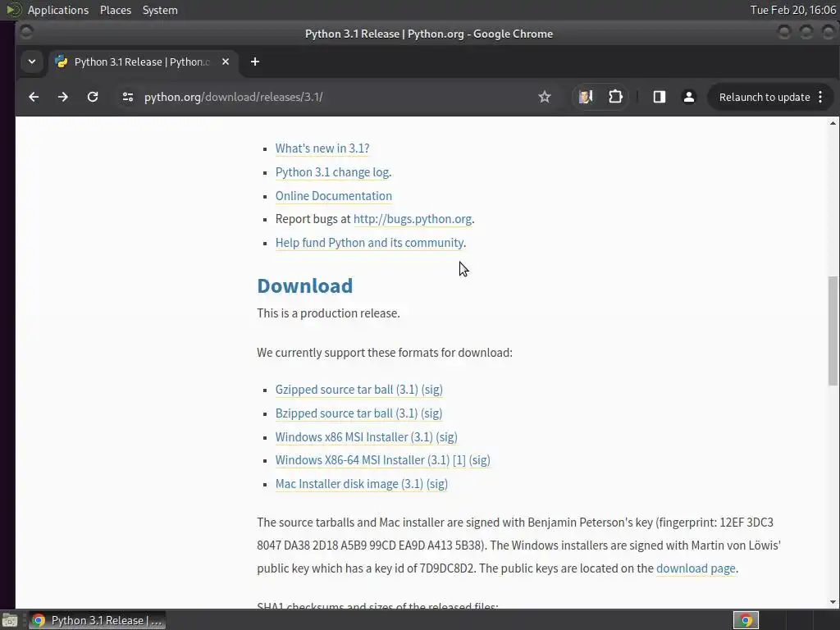Screen dimensions: 840x630
Task: Toggle the Chrome side panel icon
Action: [x=659, y=97]
